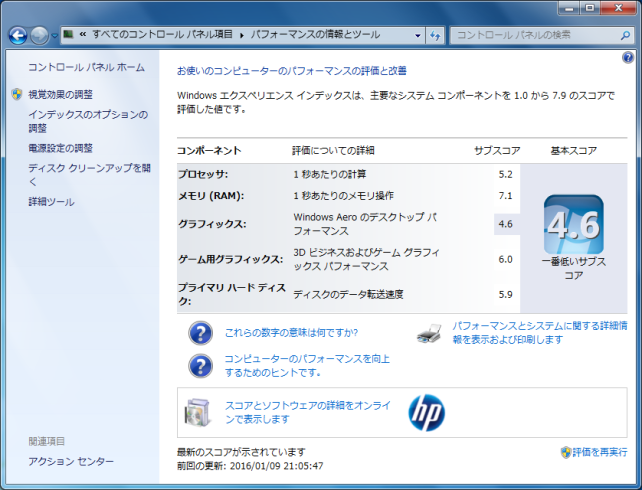
Task: Click the 基本スコア column header
Action: 574,151
